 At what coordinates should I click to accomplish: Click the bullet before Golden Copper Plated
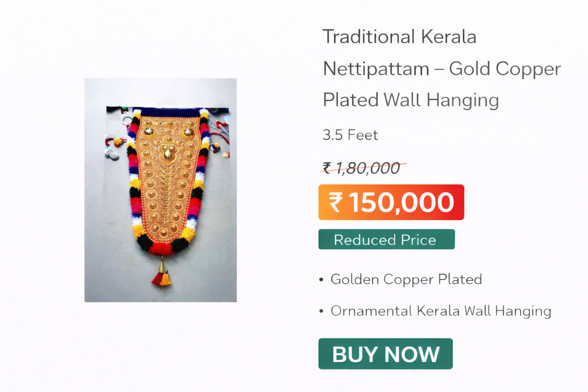coord(322,280)
